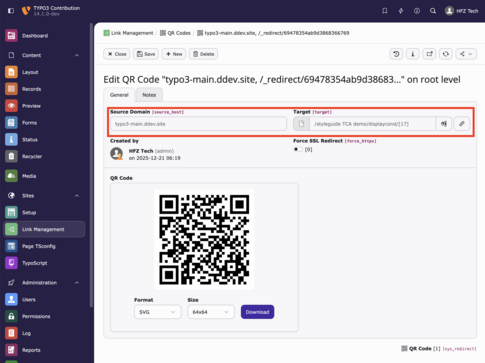Click the QR code image
Viewport: 485px width, 363px height.
204,240
